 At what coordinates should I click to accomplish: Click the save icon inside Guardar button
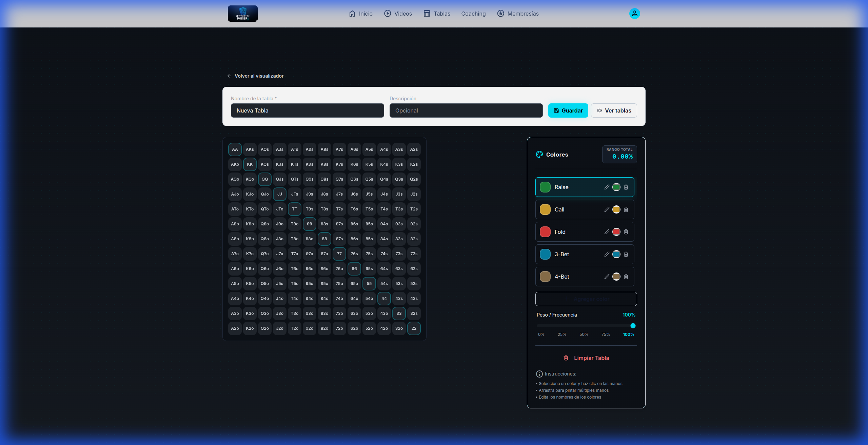[x=556, y=110]
